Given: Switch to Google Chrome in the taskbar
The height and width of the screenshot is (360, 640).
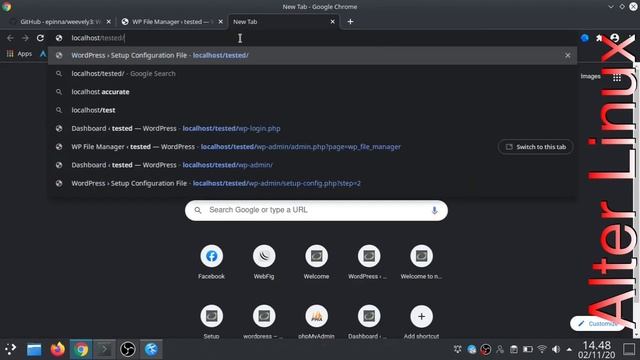Looking at the screenshot, I should pos(81,349).
